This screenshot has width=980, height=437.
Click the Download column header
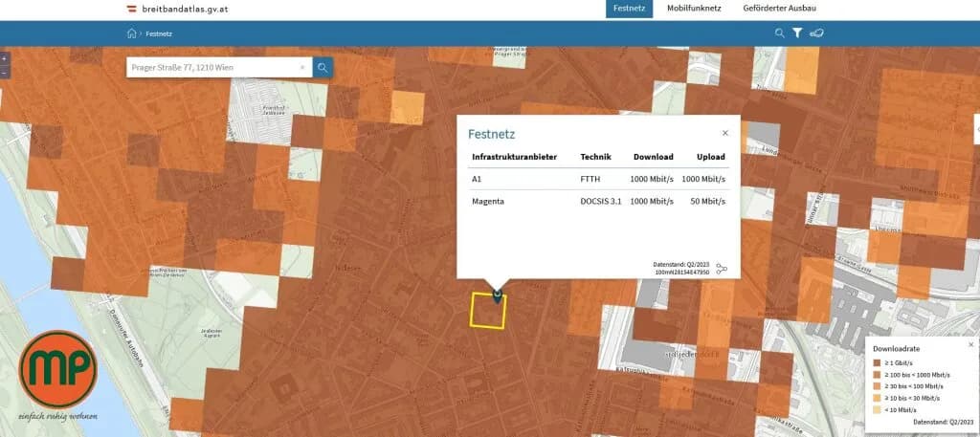tap(653, 158)
